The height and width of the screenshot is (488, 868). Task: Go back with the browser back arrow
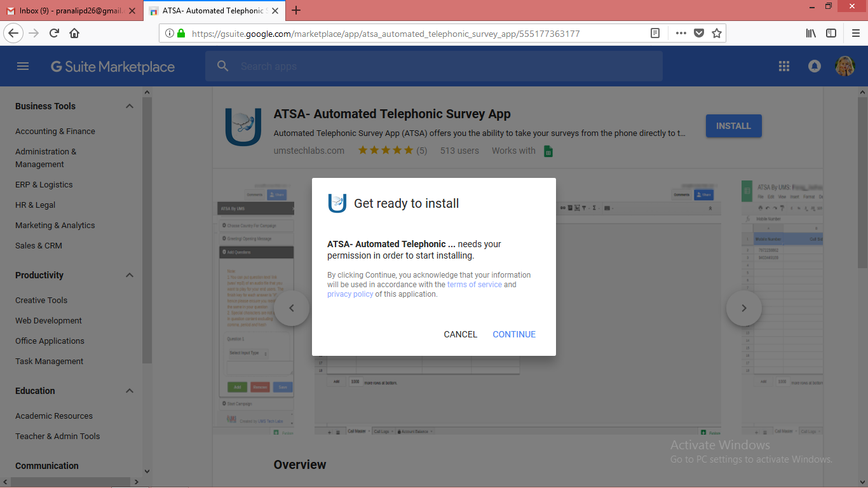[x=14, y=33]
